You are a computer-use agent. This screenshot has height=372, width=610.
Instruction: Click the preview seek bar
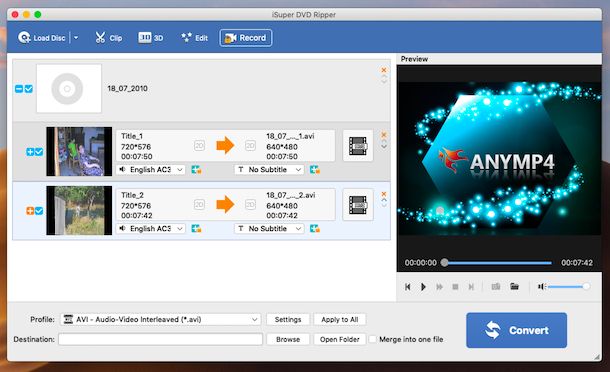(x=498, y=263)
